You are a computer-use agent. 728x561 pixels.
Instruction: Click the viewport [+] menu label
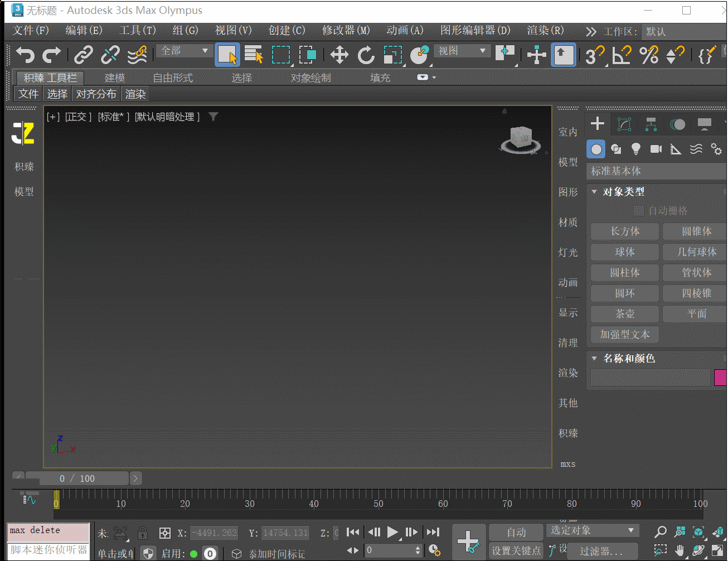click(54, 117)
